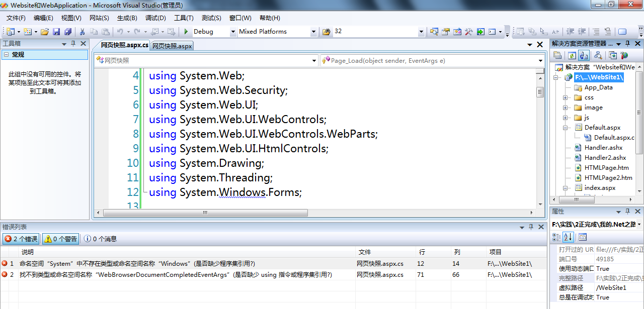The height and width of the screenshot is (309, 644).
Task: Click the code editor horizontal scrollbar thumb
Action: 205,213
